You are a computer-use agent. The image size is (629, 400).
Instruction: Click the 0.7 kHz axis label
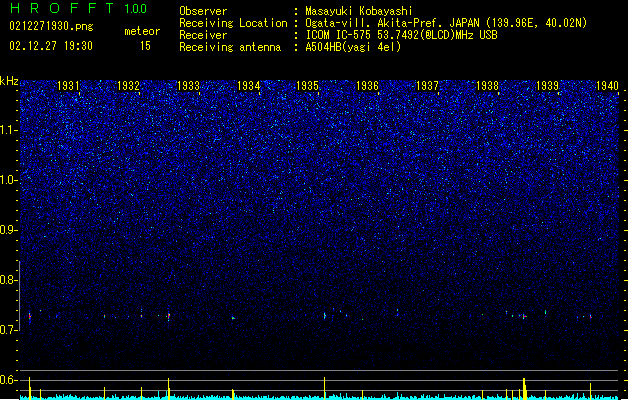tap(8, 330)
